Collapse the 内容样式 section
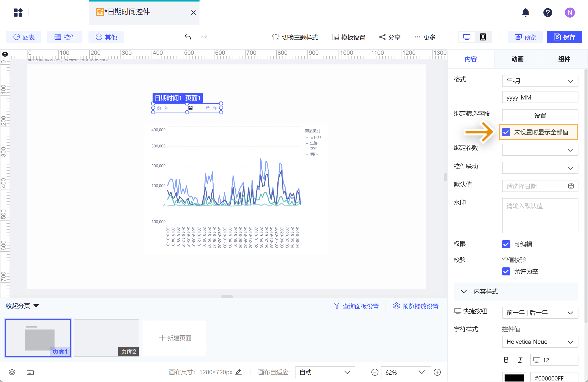 pos(464,292)
